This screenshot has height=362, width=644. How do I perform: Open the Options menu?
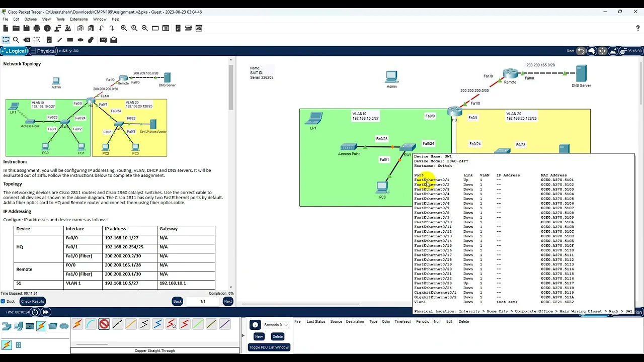click(31, 19)
